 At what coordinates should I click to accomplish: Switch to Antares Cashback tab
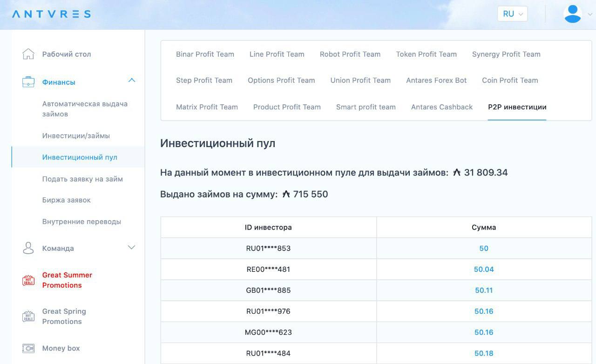[x=442, y=107]
